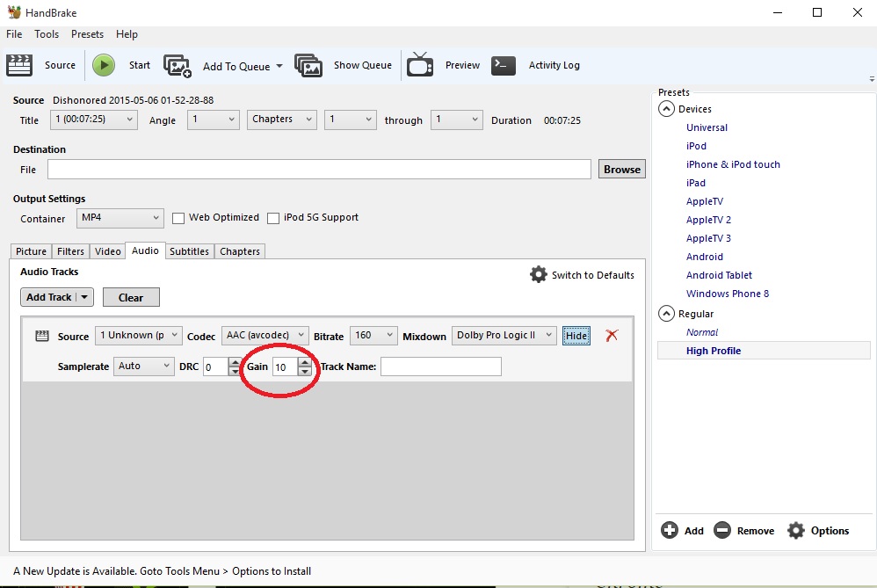Increase the DRC value up arrow
877x588 pixels.
coord(235,362)
